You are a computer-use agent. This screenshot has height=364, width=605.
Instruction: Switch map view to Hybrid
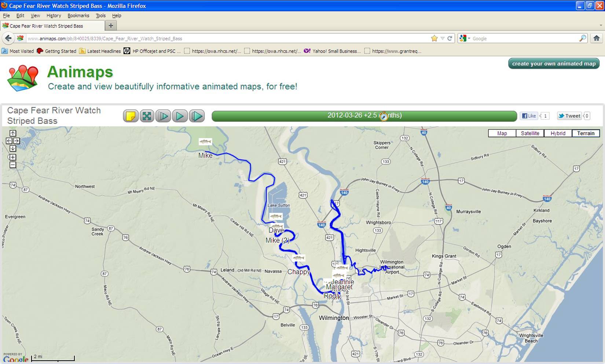pos(558,133)
